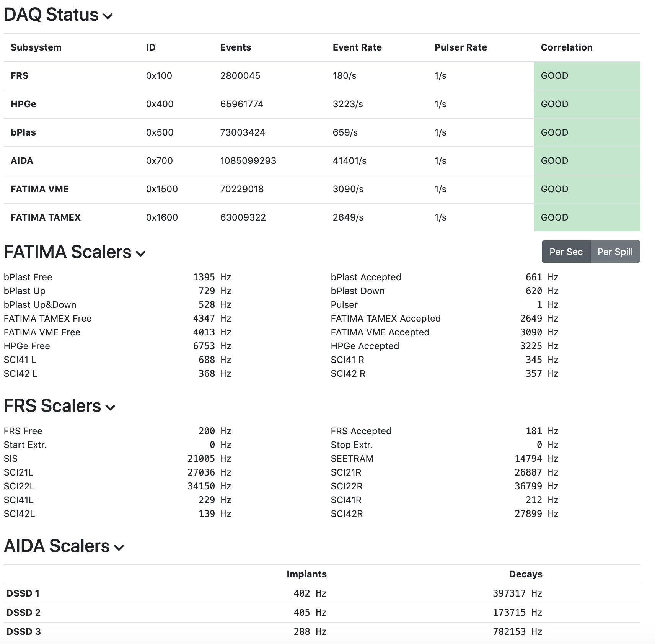This screenshot has height=644, width=655.
Task: Click the Correlation column header
Action: tap(566, 47)
